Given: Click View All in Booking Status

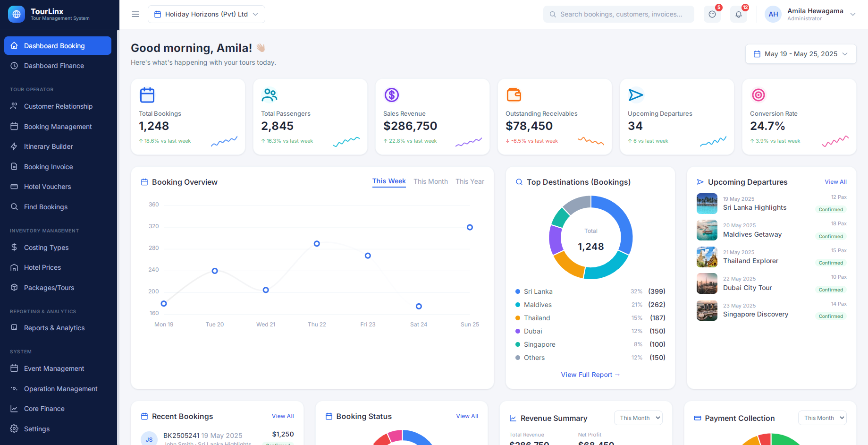Looking at the screenshot, I should pyautogui.click(x=467, y=416).
